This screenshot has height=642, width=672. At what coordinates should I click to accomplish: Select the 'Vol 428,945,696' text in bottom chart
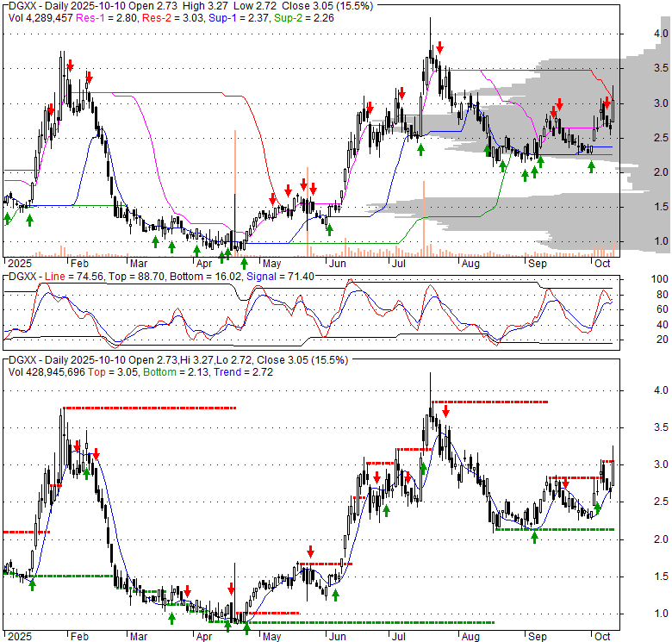(x=47, y=372)
